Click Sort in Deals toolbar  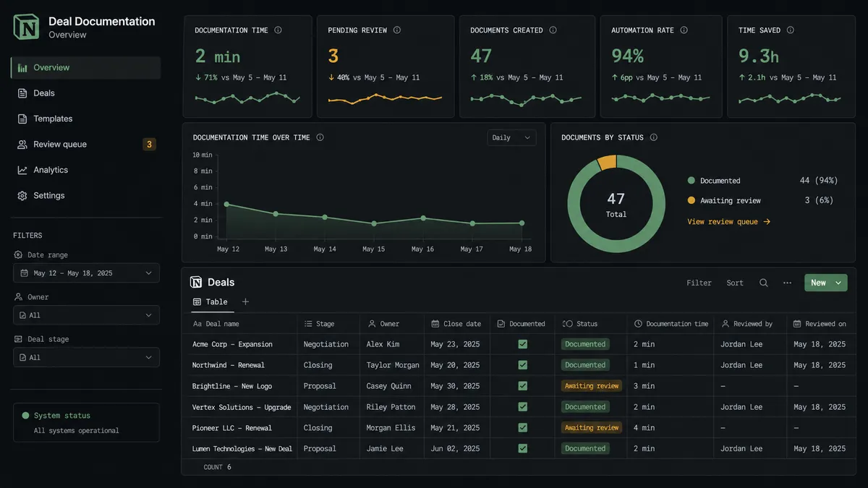[x=735, y=283]
